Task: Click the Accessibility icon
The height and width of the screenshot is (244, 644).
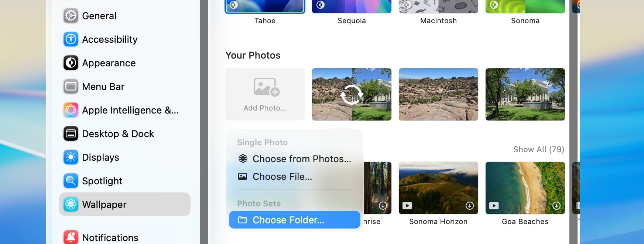Action: coord(71,39)
